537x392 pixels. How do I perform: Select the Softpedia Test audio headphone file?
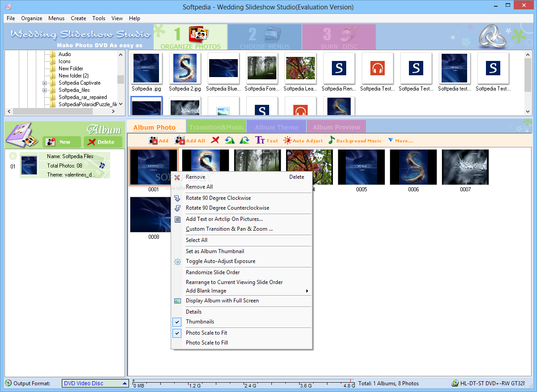[x=378, y=69]
